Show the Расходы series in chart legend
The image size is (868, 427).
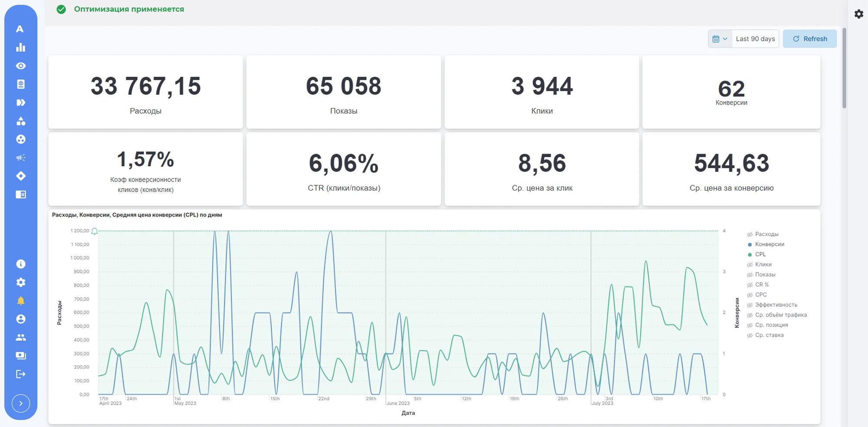click(x=763, y=234)
